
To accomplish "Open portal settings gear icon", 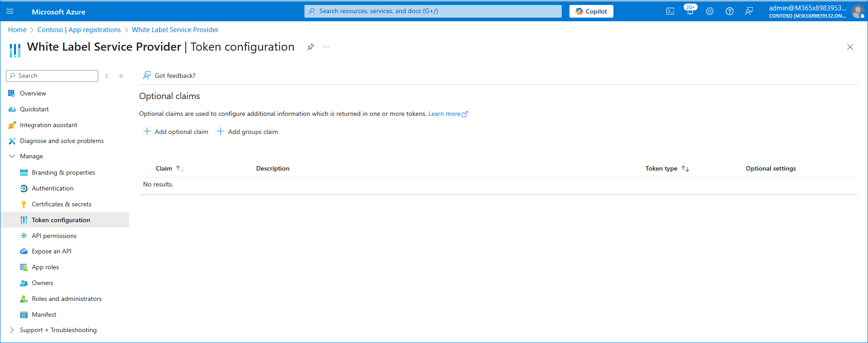I will [709, 11].
